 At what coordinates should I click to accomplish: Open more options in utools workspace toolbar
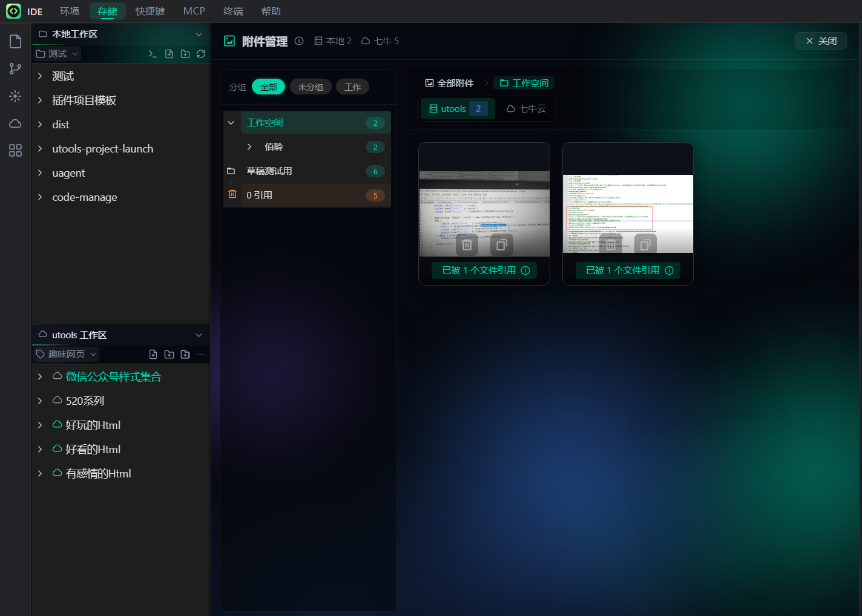coord(201,355)
